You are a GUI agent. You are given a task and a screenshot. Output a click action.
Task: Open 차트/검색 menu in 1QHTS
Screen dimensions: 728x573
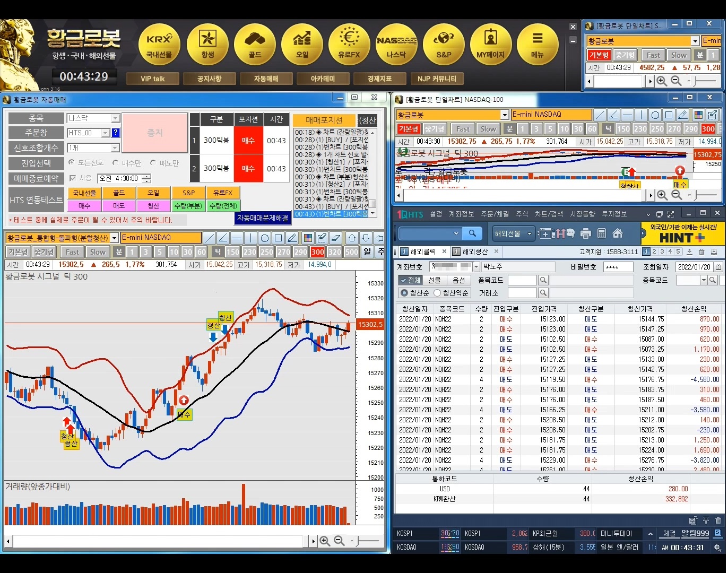549,214
